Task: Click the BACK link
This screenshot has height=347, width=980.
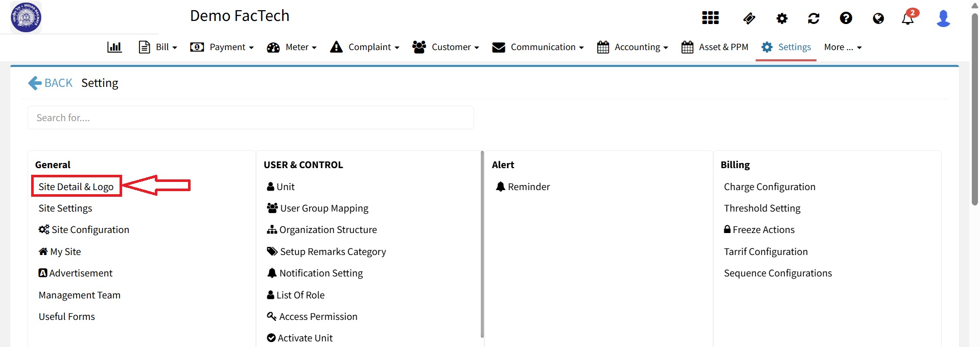Action: [x=51, y=83]
